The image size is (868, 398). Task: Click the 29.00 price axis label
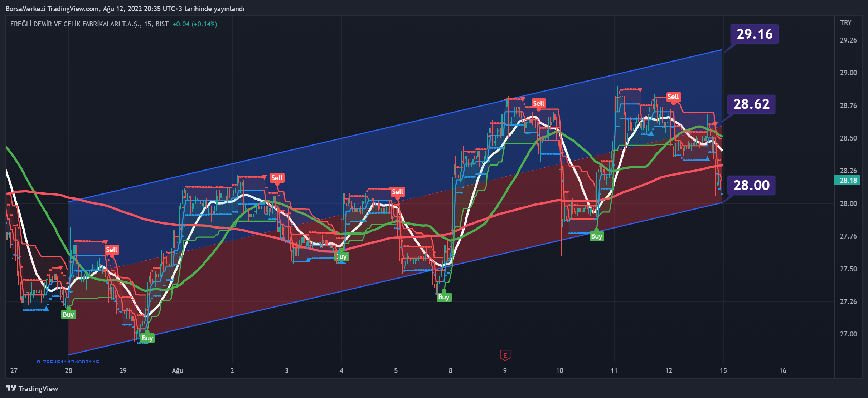pos(849,73)
